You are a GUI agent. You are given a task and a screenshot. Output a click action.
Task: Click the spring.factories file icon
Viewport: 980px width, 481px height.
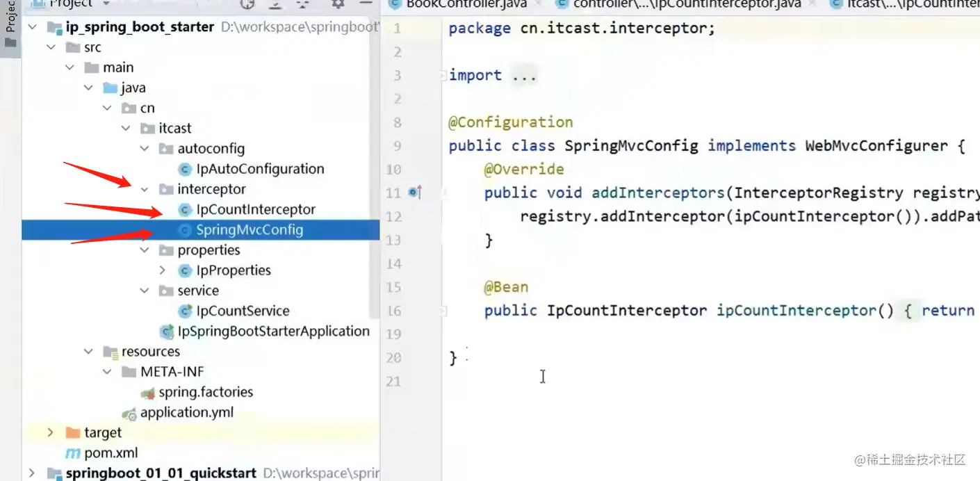pyautogui.click(x=147, y=393)
